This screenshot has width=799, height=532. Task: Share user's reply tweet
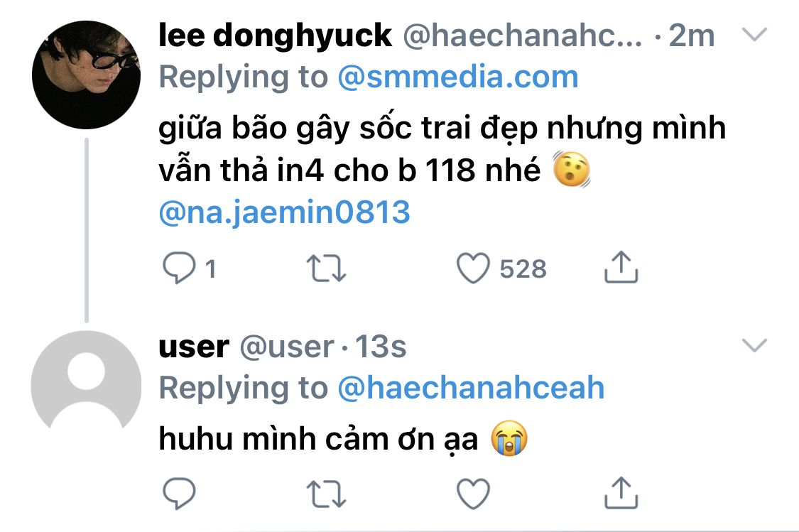coord(621,492)
